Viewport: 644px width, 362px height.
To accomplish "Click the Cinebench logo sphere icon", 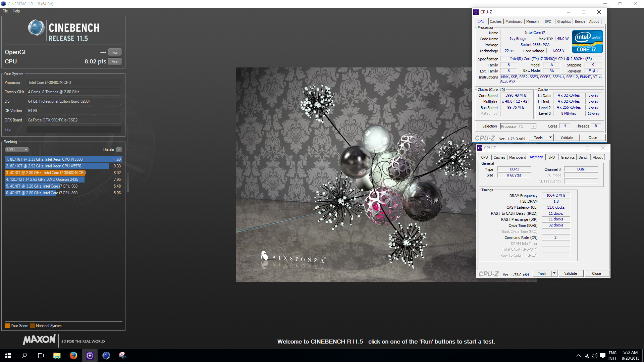I will 36,28.
